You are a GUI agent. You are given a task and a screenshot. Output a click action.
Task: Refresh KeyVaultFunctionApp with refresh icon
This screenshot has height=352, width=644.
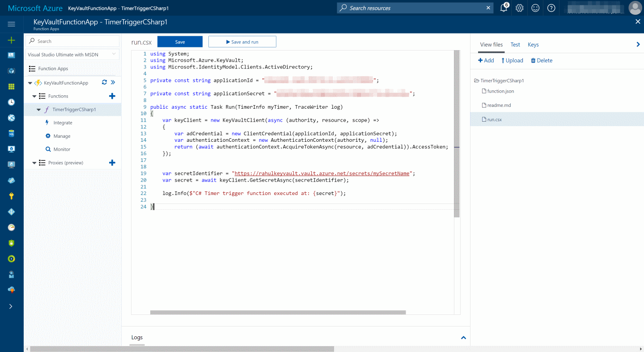(104, 82)
